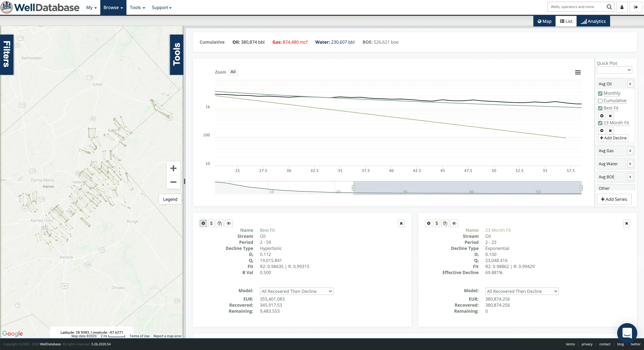
Task: Grab the left navigator range handle
Action: pyautogui.click(x=353, y=188)
